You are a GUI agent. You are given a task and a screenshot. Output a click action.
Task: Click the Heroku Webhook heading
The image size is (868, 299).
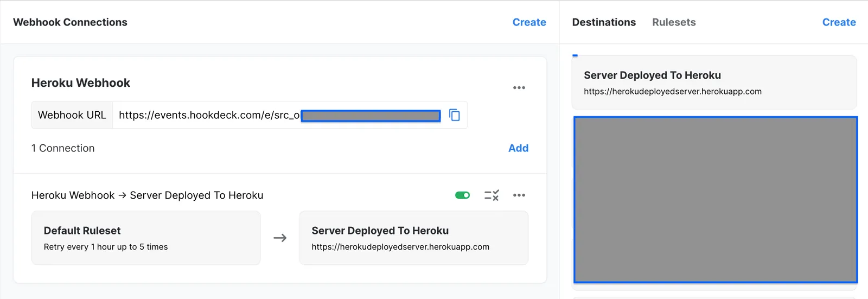[81, 83]
